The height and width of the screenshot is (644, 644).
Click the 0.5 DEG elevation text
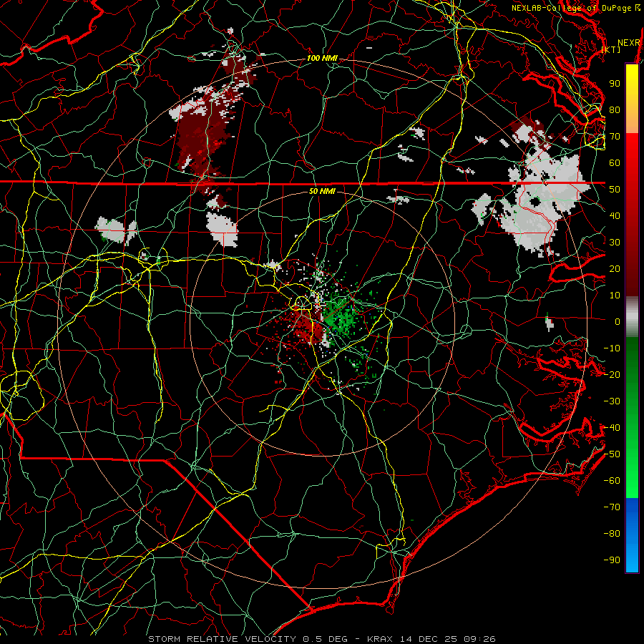pyautogui.click(x=326, y=639)
